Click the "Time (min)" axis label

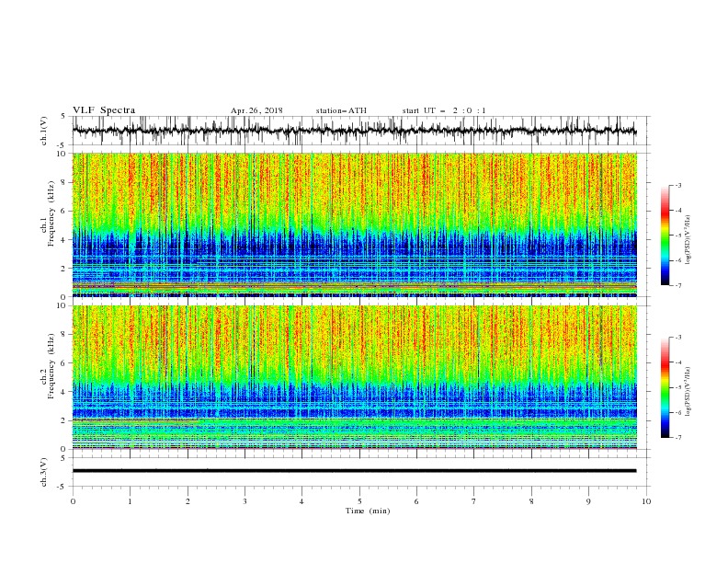click(368, 511)
